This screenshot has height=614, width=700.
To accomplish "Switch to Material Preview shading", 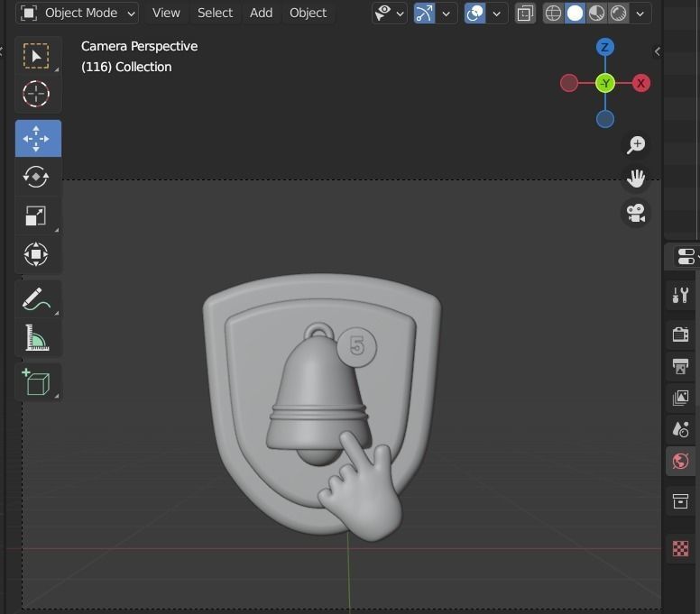I will coord(596,14).
